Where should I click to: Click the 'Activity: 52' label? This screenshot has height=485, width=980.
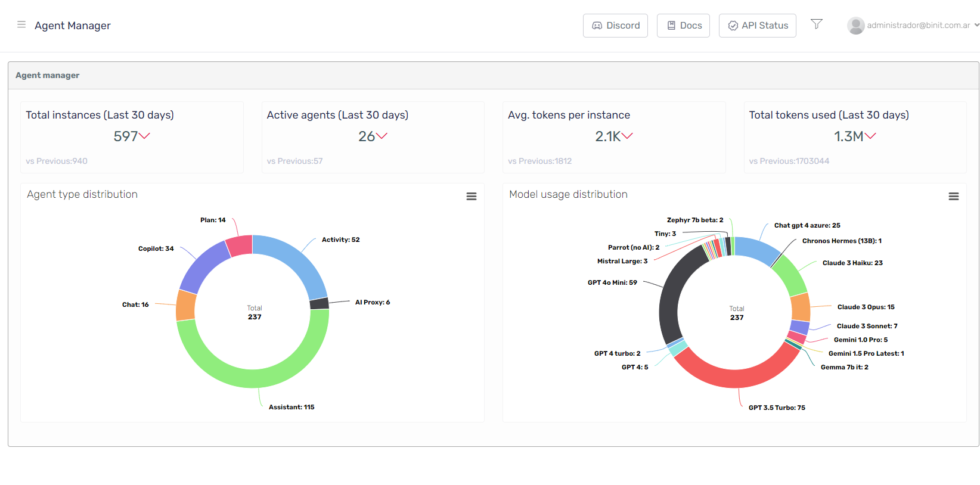coord(341,240)
